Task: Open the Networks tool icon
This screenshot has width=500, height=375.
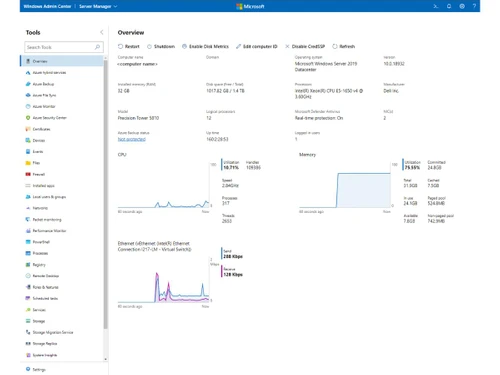Action: coord(28,208)
